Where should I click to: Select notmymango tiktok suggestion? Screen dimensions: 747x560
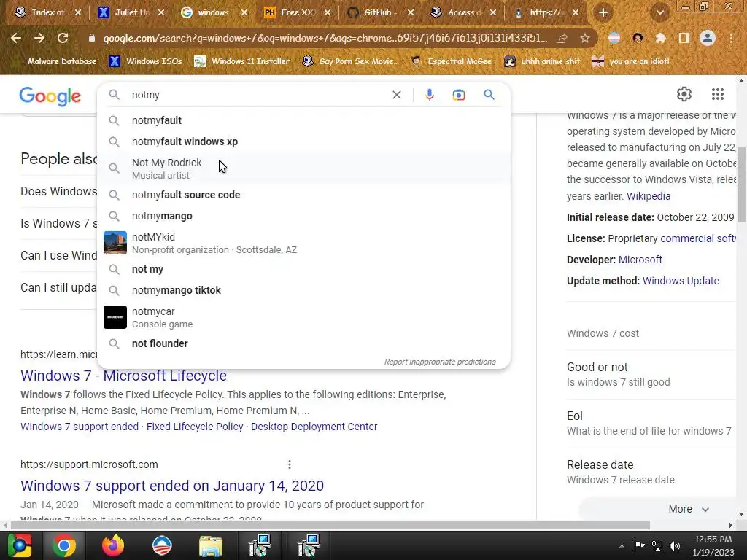pyautogui.click(x=304, y=290)
